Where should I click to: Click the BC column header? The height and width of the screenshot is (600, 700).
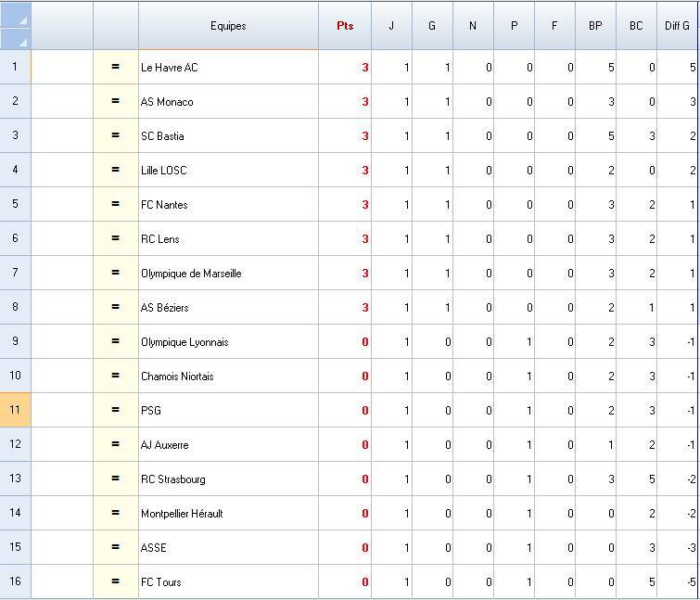[636, 26]
